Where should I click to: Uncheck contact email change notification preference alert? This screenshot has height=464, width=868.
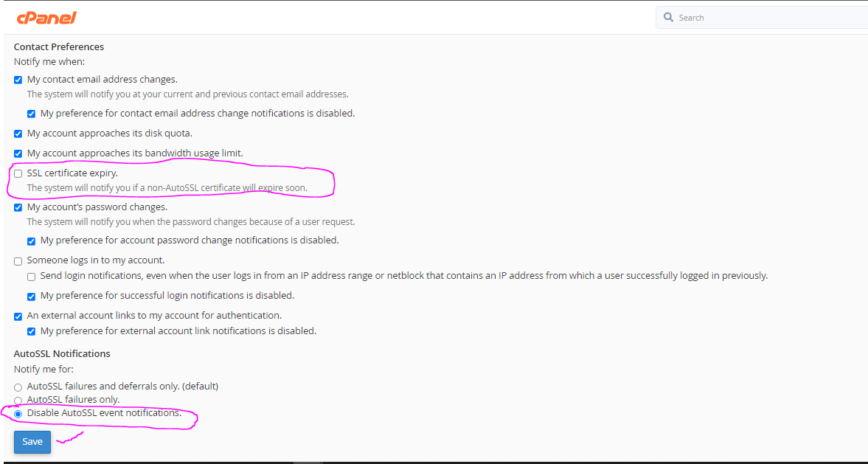coord(31,114)
